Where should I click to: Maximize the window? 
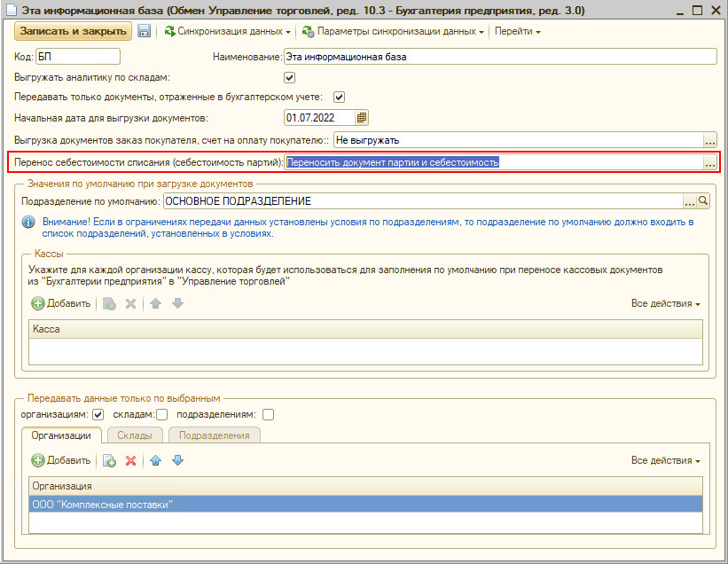pyautogui.click(x=697, y=10)
